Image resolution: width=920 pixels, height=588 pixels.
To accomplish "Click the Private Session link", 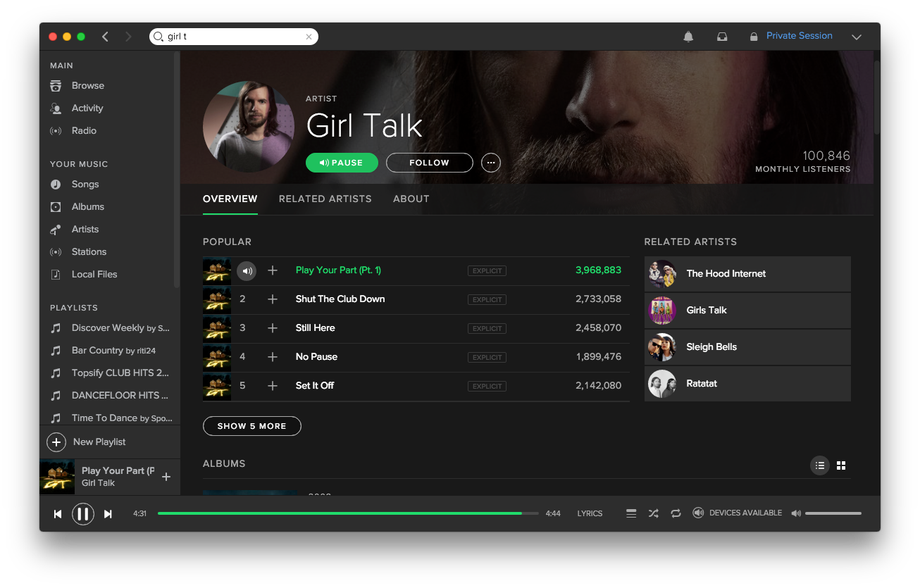I will click(x=800, y=36).
